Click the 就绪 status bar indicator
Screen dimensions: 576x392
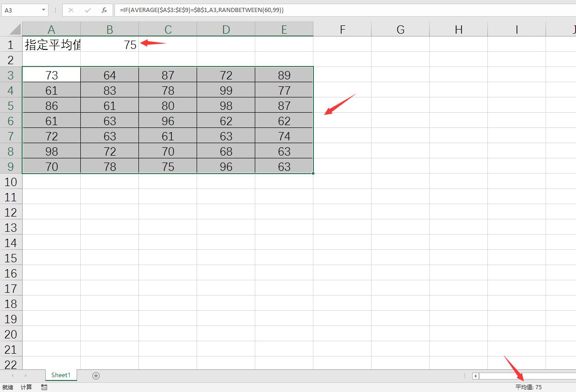coord(8,387)
